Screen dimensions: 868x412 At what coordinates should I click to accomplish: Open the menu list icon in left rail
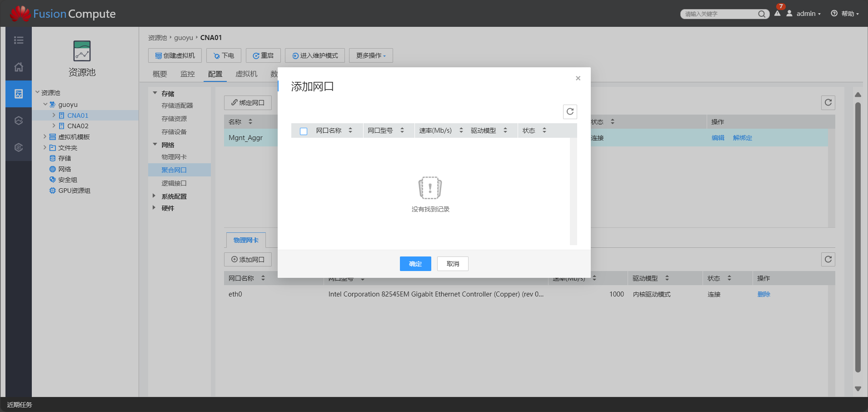tap(19, 40)
